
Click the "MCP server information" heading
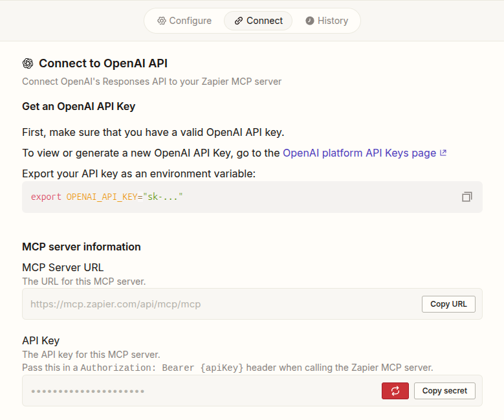pos(82,247)
